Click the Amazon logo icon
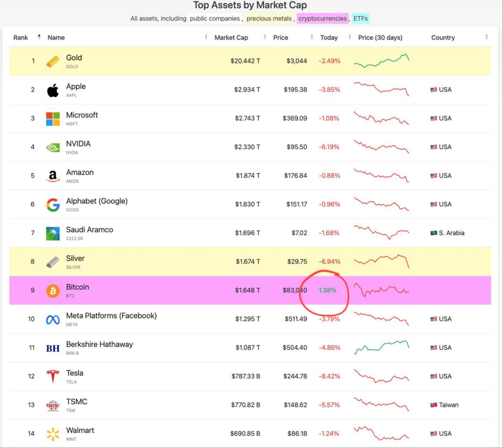Image resolution: width=503 pixels, height=448 pixels. point(53,176)
